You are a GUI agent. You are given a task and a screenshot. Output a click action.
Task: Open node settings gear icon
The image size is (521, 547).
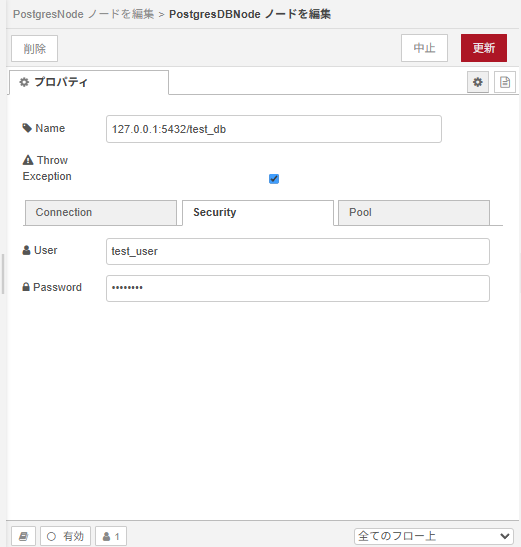pyautogui.click(x=477, y=82)
